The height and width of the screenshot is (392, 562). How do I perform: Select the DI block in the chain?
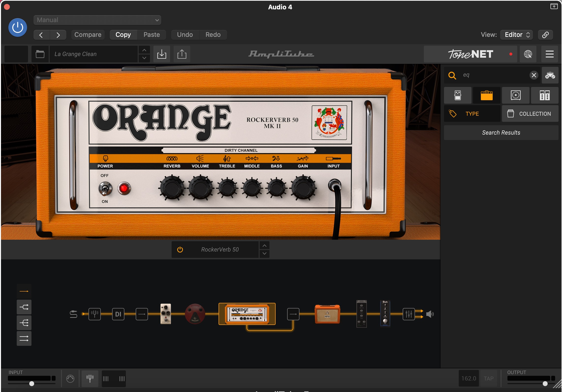pos(118,314)
